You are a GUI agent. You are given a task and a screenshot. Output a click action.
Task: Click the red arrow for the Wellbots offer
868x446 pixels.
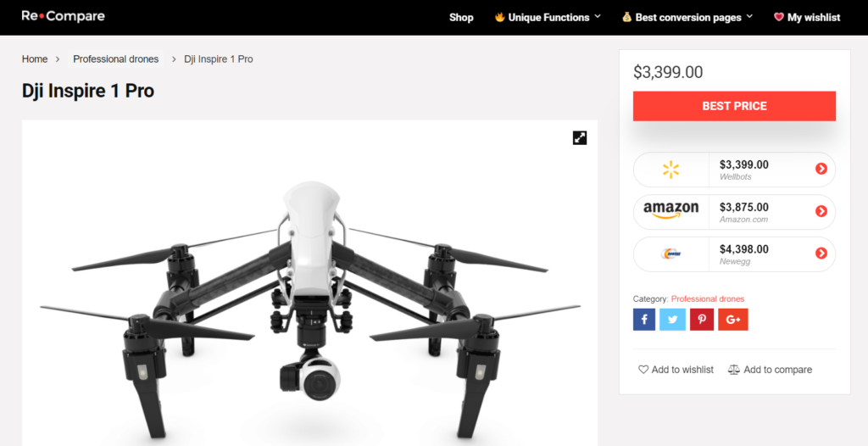point(821,169)
